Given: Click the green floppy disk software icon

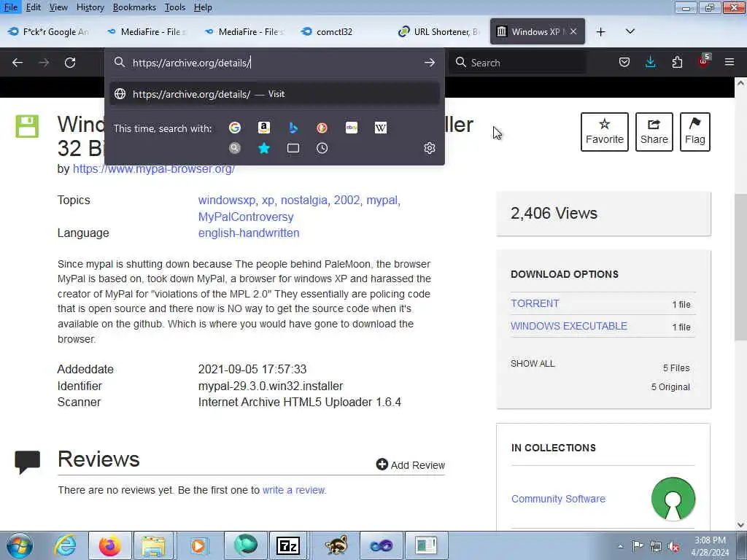Looking at the screenshot, I should (x=27, y=126).
